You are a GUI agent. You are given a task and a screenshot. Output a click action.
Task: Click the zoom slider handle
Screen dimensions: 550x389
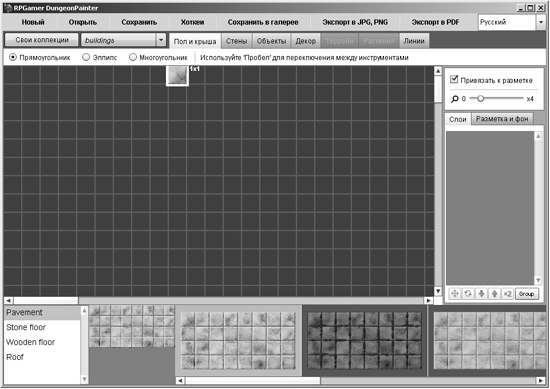coord(481,99)
